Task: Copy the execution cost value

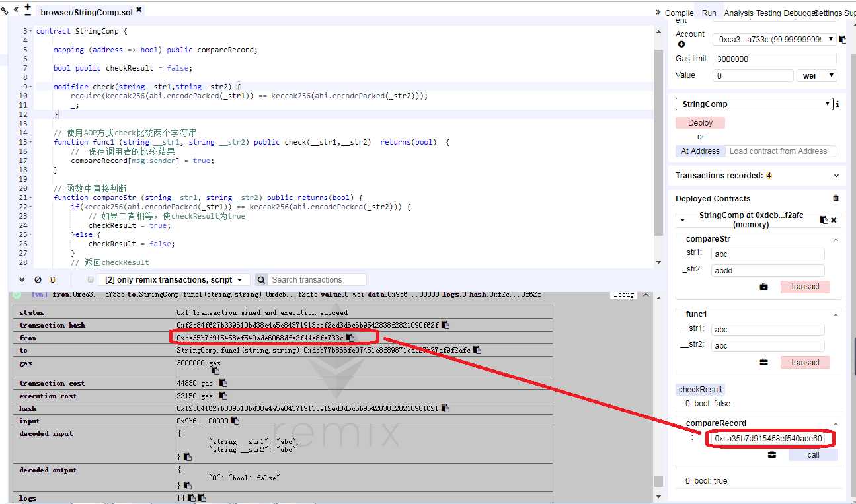Action: pyautogui.click(x=223, y=396)
